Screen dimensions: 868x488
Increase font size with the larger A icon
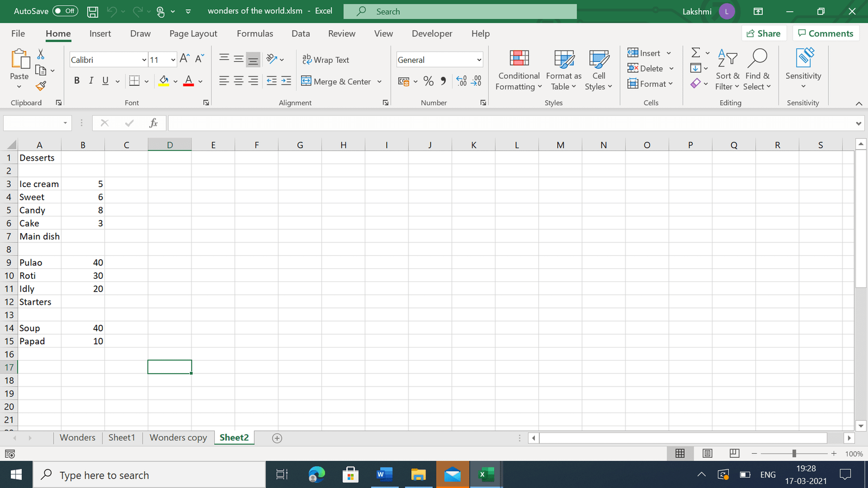click(x=184, y=59)
